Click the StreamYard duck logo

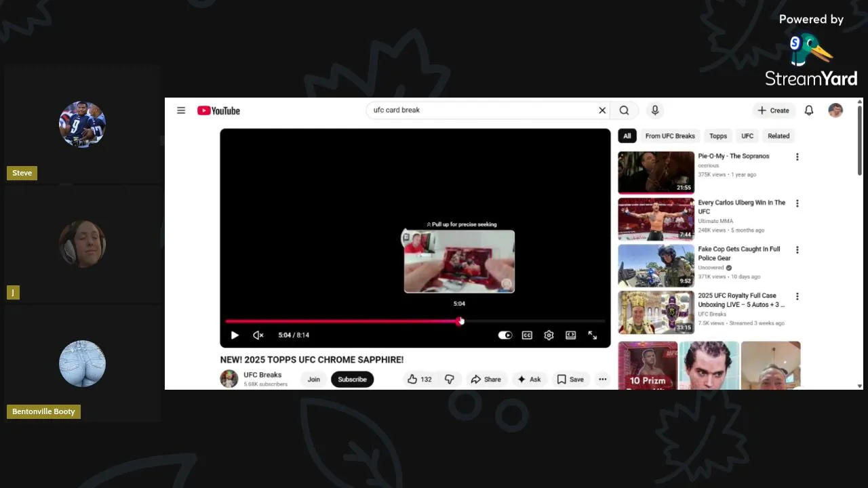[811, 49]
